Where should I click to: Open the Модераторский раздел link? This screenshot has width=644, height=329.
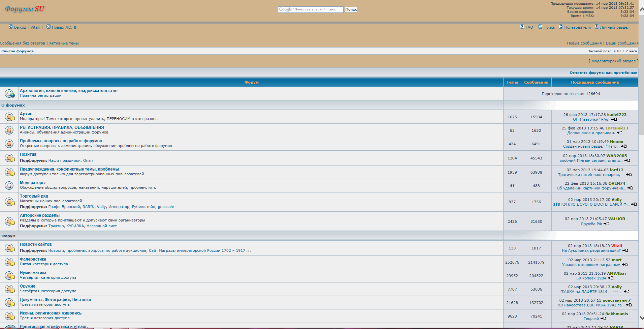pos(613,61)
